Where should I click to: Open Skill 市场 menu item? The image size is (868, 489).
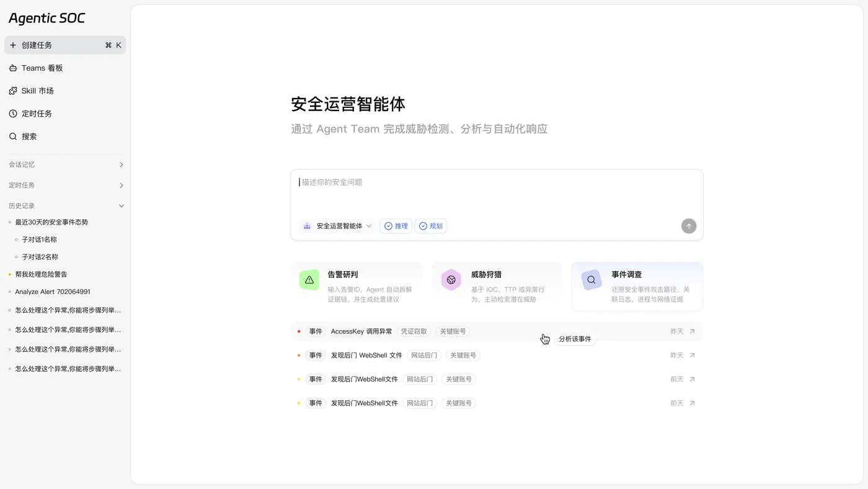[x=65, y=91]
